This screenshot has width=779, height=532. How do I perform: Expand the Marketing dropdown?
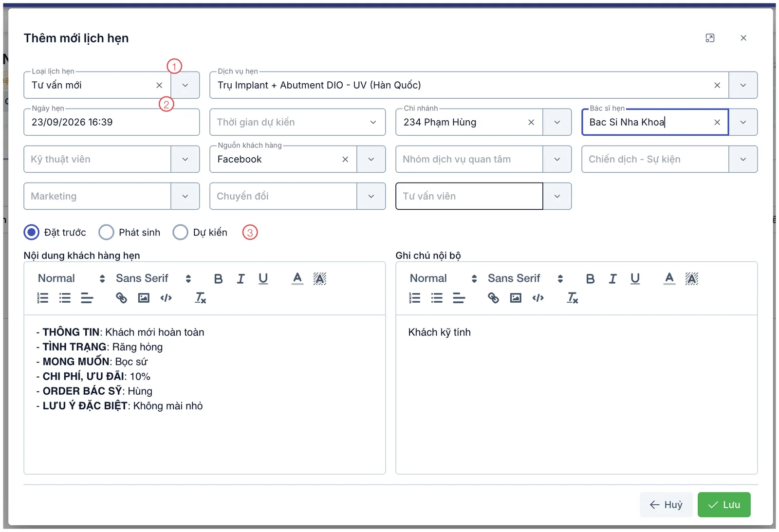click(185, 196)
